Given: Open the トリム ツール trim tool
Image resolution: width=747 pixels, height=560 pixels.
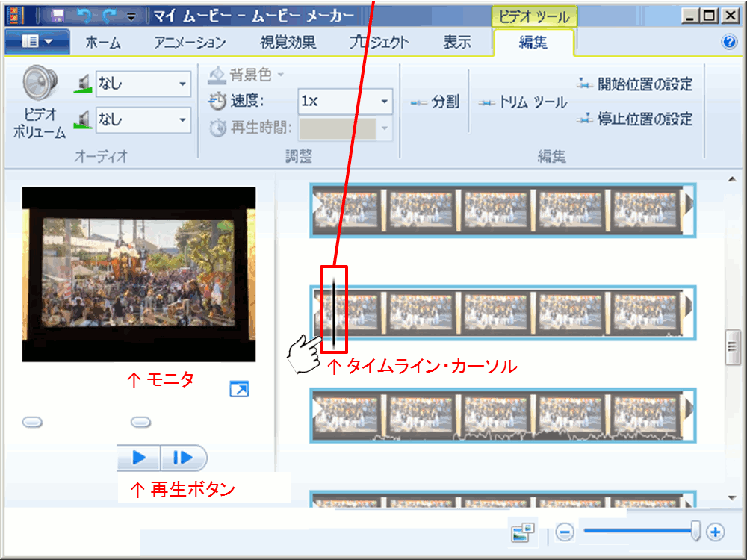Looking at the screenshot, I should point(524,102).
